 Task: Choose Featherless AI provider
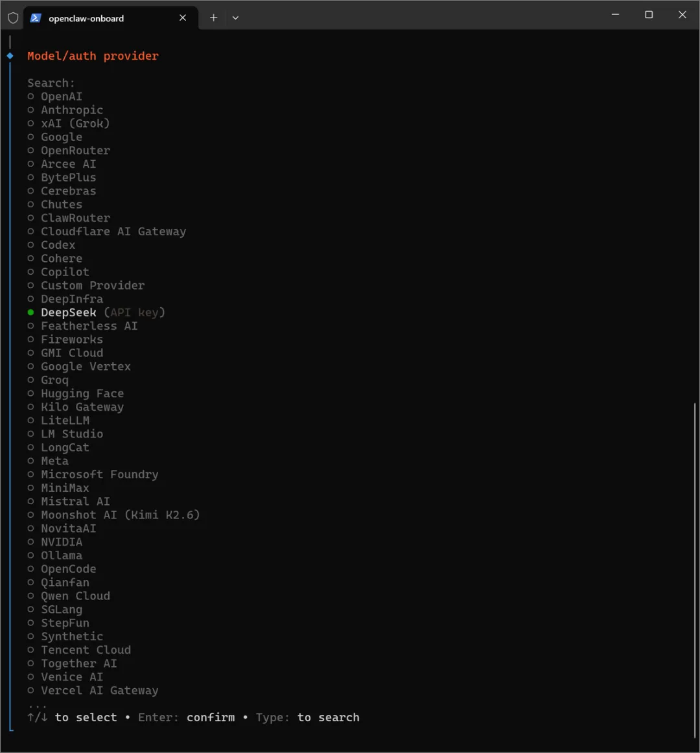[82, 325]
